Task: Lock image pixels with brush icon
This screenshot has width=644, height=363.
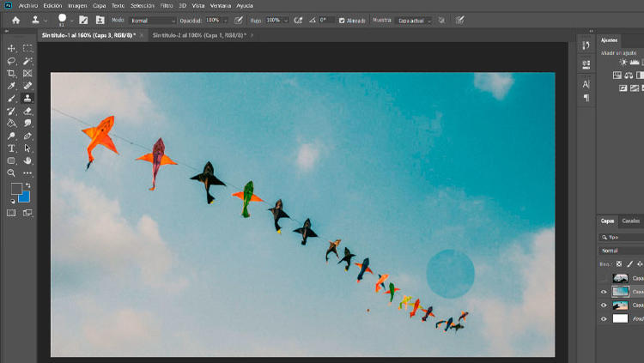Action: click(x=629, y=264)
